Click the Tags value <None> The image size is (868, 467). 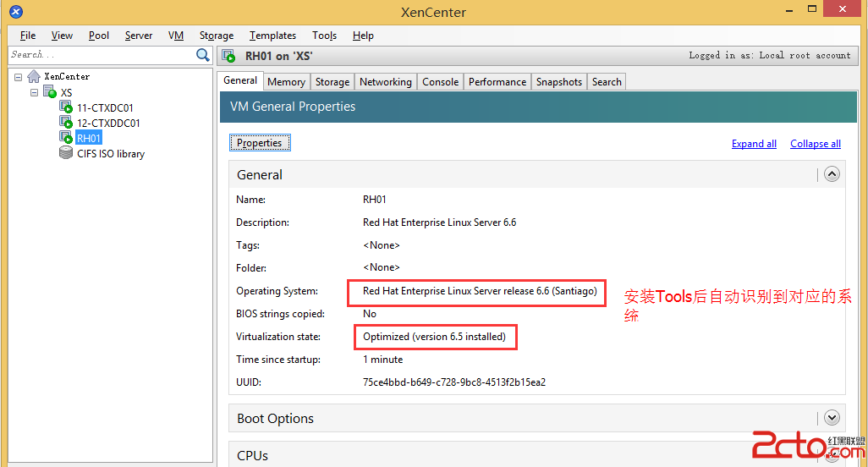[381, 245]
